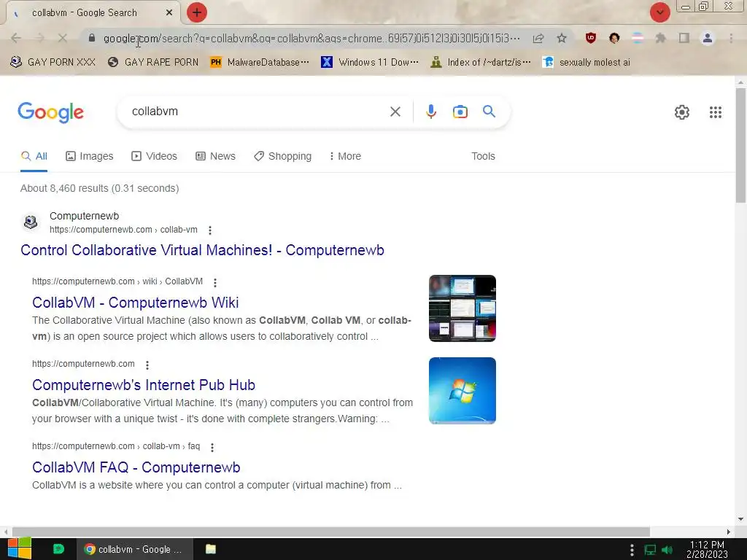
Task: Open the tab search dropdown chevron
Action: coord(659,12)
